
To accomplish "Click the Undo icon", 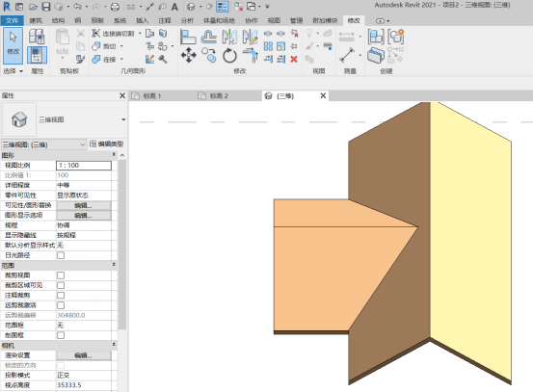I will (x=77, y=7).
